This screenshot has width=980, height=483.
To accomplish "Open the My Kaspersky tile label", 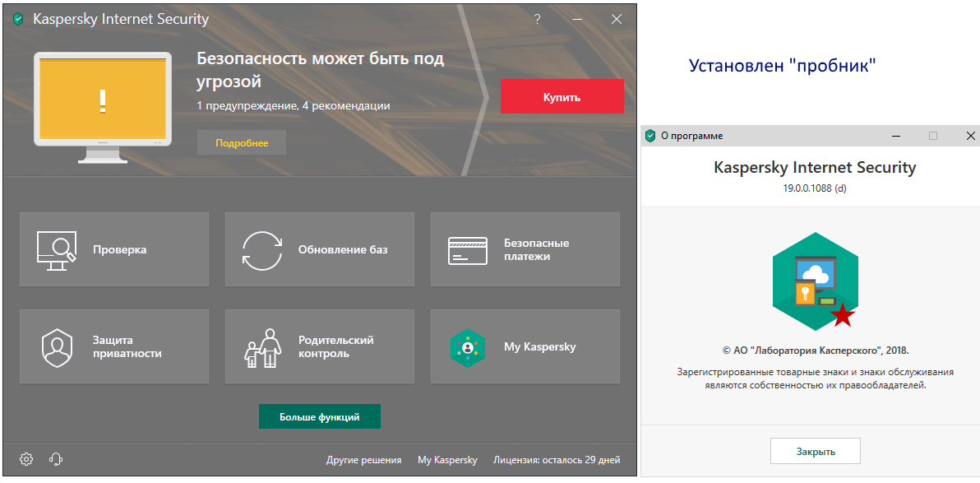I will coord(540,346).
